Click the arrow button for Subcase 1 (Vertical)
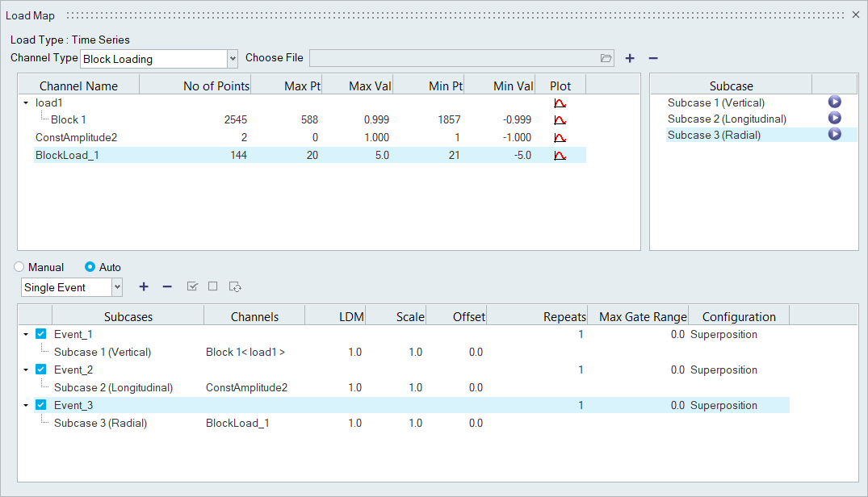Screen dimensions: 868x497 [x=834, y=102]
